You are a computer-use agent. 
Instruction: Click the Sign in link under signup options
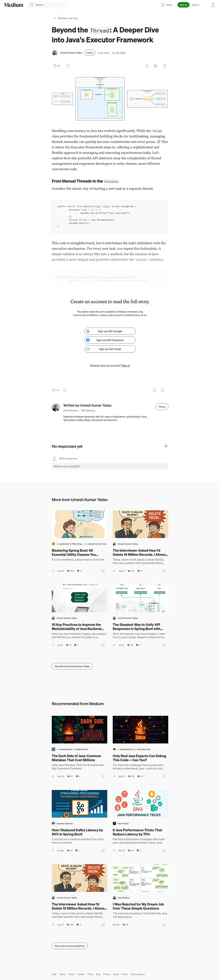click(126, 366)
